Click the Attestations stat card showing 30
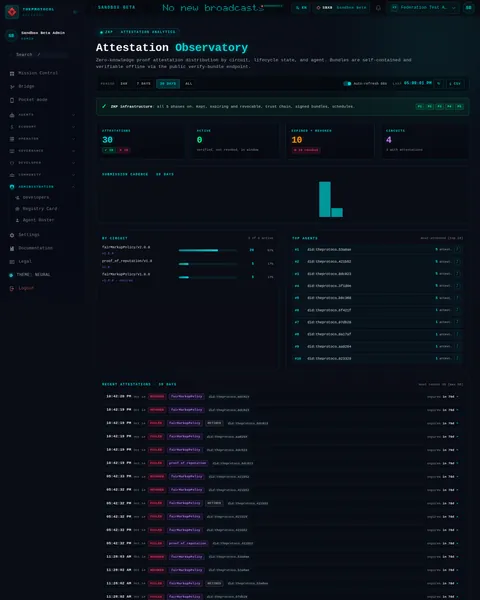This screenshot has width=480, height=600. 140,140
